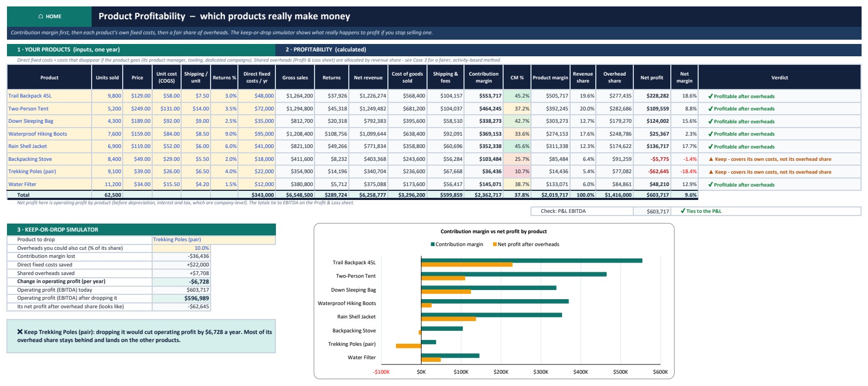Image resolution: width=868 pixels, height=386 pixels.
Task: Select the after-dropping EBITDA value '$596,989'
Action: click(181, 298)
